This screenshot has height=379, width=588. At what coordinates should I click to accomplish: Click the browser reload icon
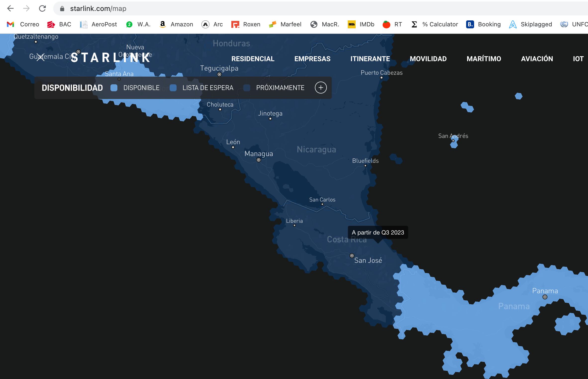(42, 8)
